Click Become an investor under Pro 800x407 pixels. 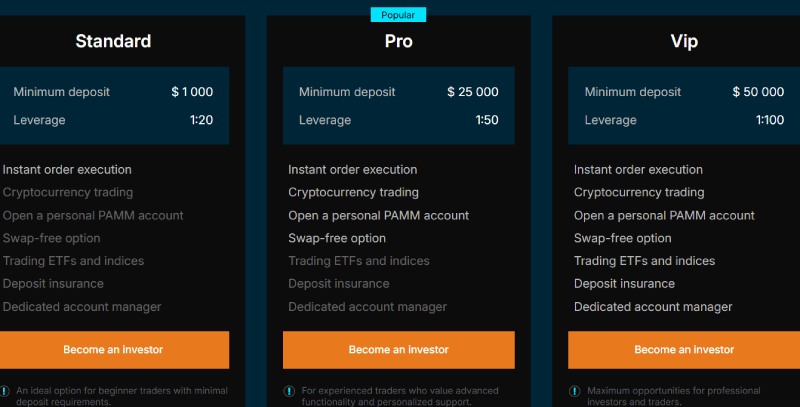point(398,350)
